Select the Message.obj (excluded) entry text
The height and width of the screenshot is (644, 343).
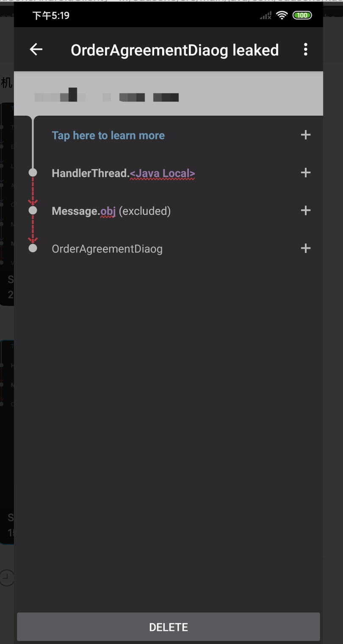click(111, 211)
